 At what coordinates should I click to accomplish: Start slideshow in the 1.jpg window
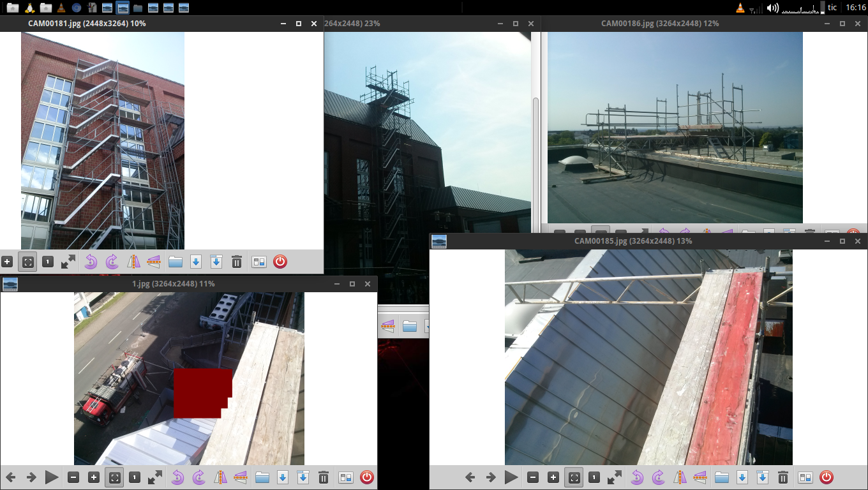pos(52,477)
